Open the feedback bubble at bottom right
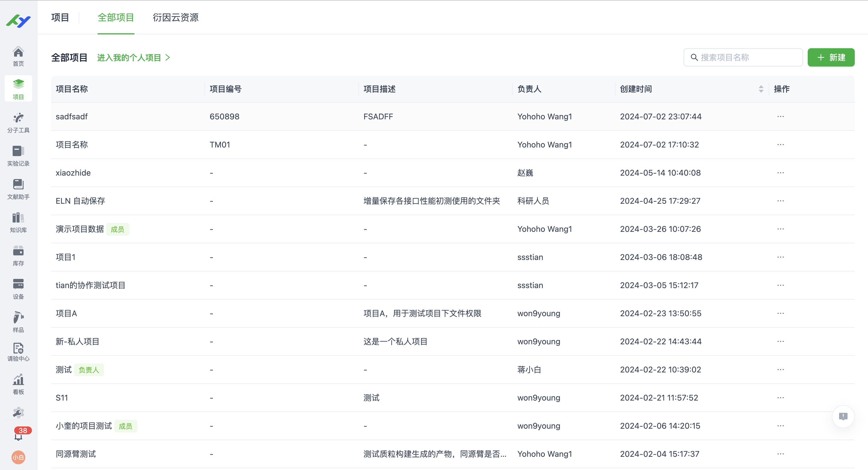868x470 pixels. [843, 416]
